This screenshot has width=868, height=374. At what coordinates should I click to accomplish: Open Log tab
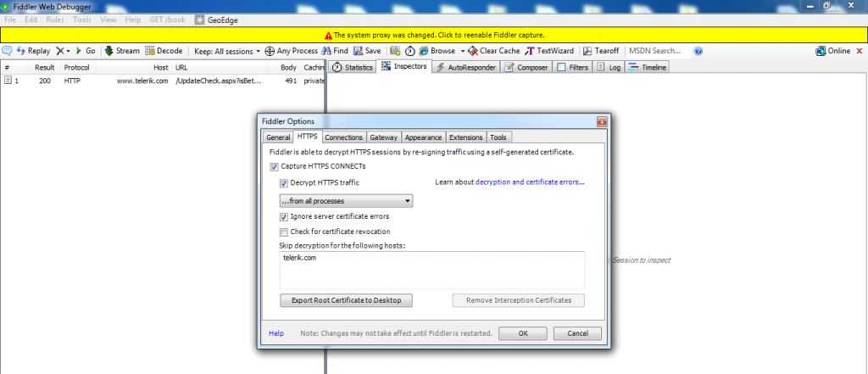609,68
